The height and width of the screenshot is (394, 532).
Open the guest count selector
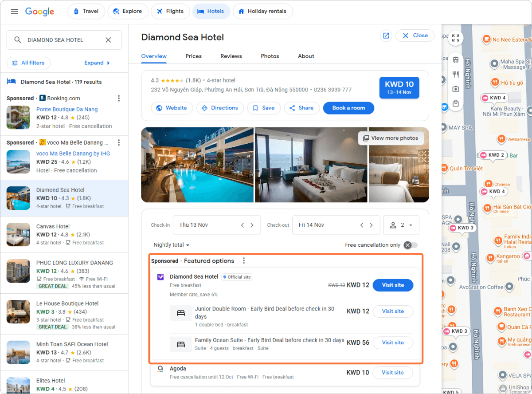coord(401,225)
